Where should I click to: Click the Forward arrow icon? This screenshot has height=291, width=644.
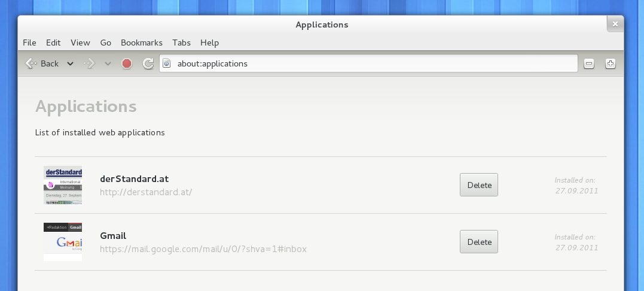click(90, 63)
